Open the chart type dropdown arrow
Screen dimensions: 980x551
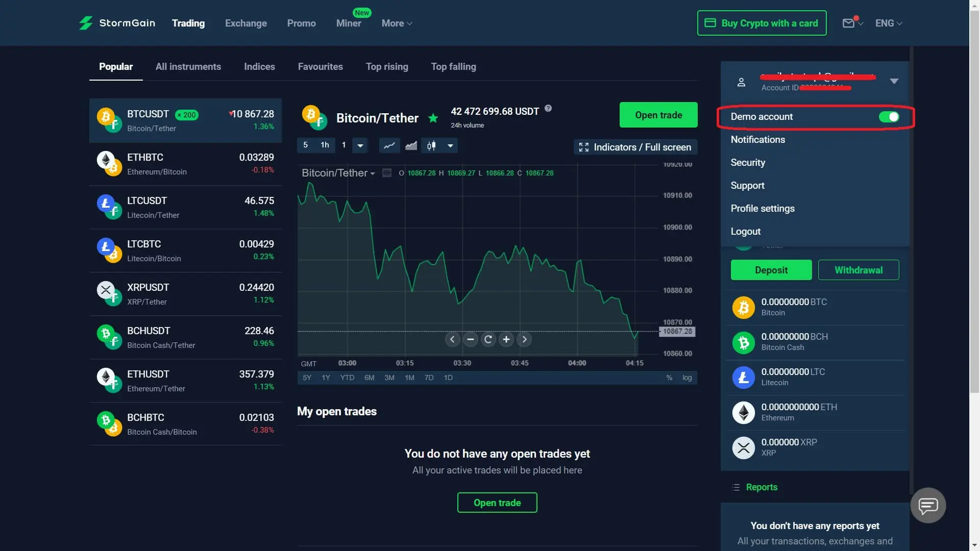[450, 145]
